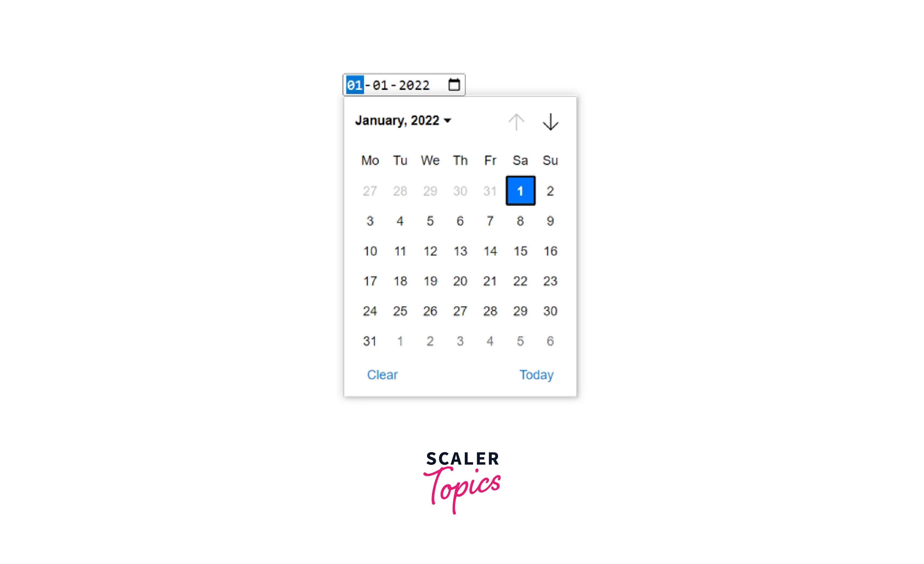Select Friday January 28th date

point(490,310)
